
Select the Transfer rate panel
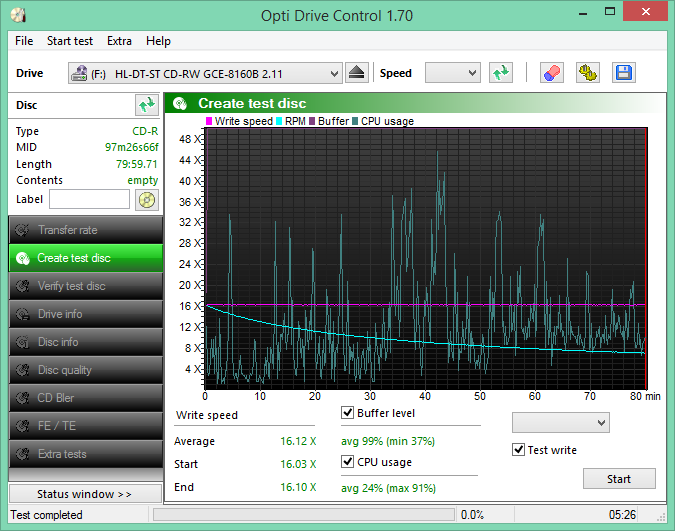pyautogui.click(x=86, y=230)
